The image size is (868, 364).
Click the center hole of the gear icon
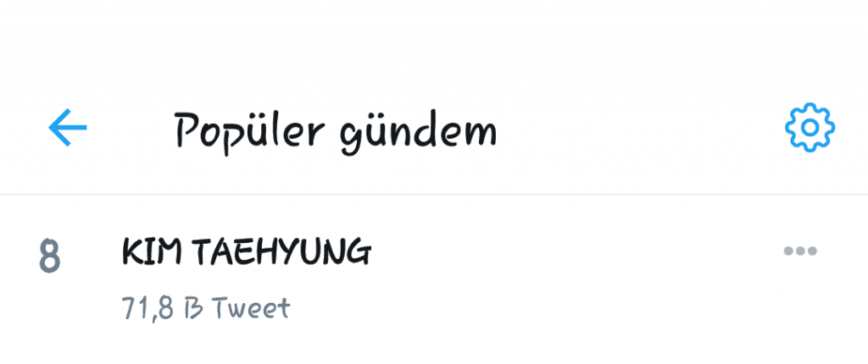tap(810, 128)
